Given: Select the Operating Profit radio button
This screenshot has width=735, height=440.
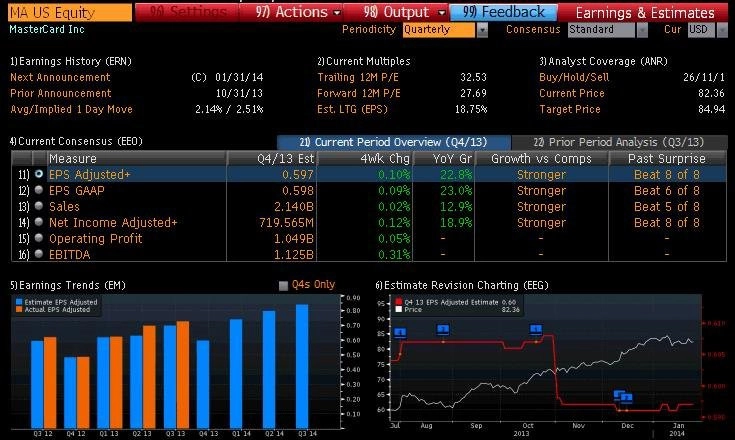Looking at the screenshot, I should (x=39, y=238).
